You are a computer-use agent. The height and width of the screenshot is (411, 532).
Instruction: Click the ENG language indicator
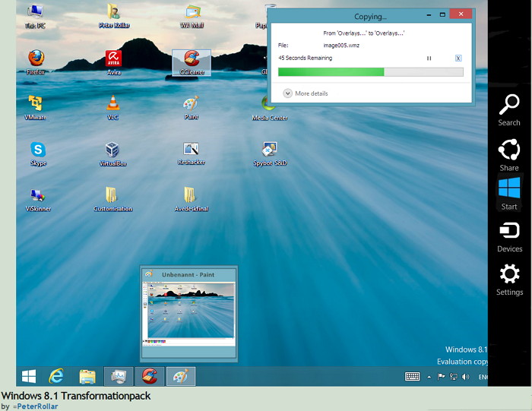pos(483,377)
